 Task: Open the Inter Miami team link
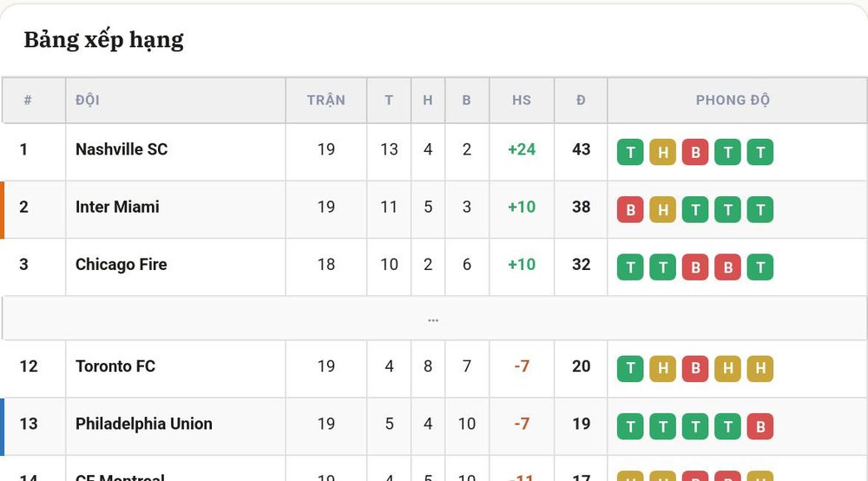(x=117, y=207)
